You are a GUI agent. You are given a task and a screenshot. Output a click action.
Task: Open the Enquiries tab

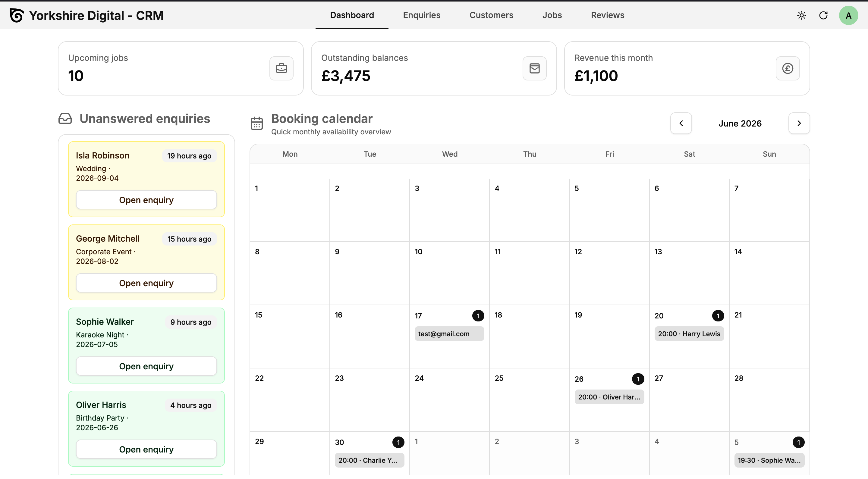pos(422,15)
